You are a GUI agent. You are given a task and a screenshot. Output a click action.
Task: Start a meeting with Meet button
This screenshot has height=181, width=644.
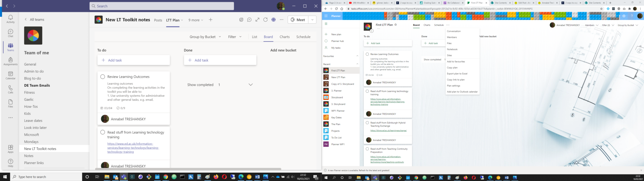coord(298,20)
